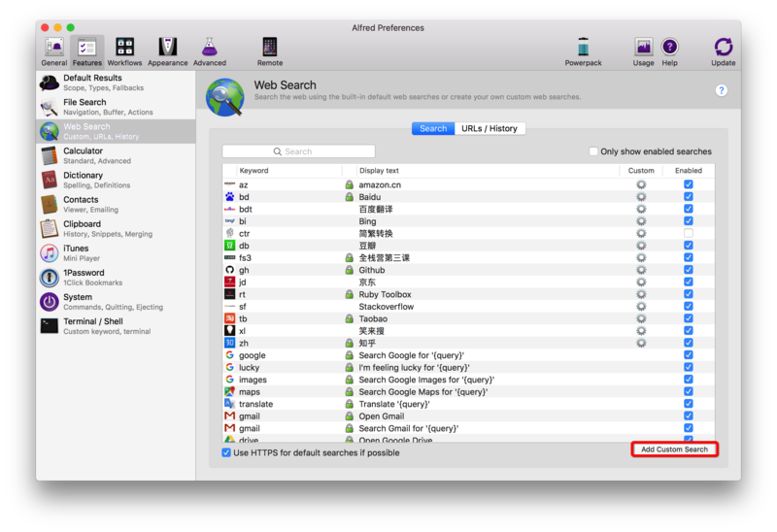The height and width of the screenshot is (532, 777).
Task: Select Dictionary in sidebar
Action: coord(116,180)
